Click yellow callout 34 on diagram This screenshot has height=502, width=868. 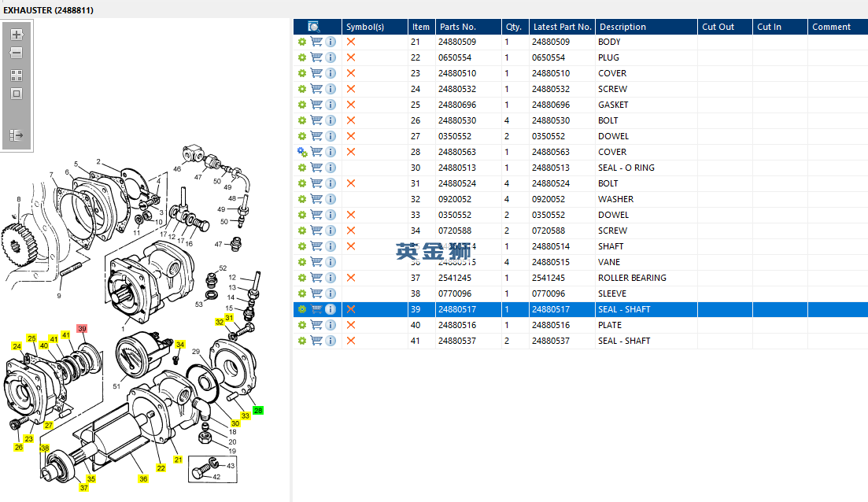180,345
